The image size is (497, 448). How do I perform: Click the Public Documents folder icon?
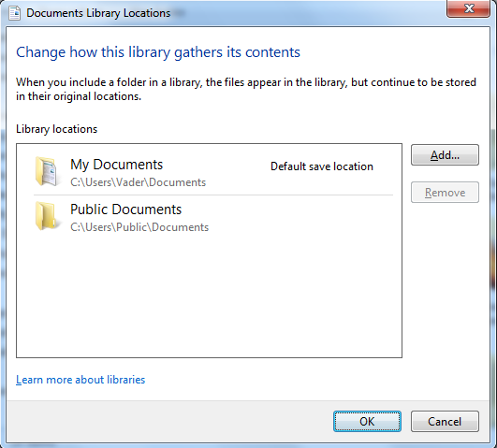(x=47, y=216)
